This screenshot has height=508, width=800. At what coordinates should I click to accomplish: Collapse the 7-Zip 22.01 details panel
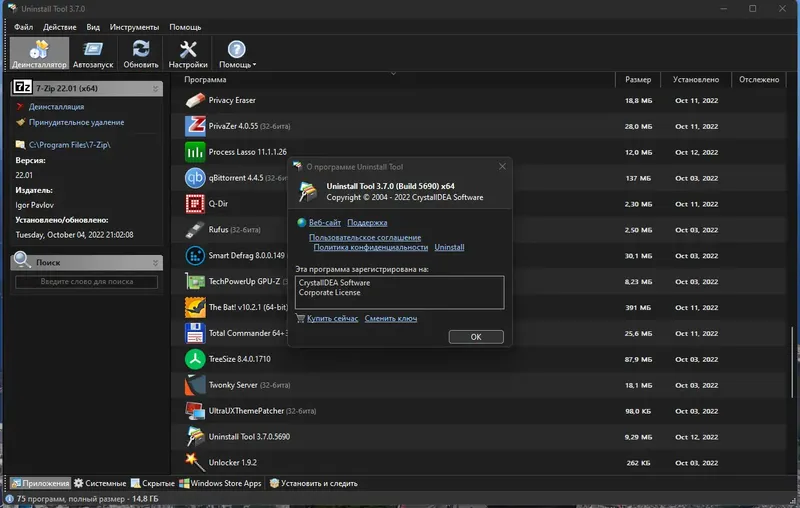point(156,89)
